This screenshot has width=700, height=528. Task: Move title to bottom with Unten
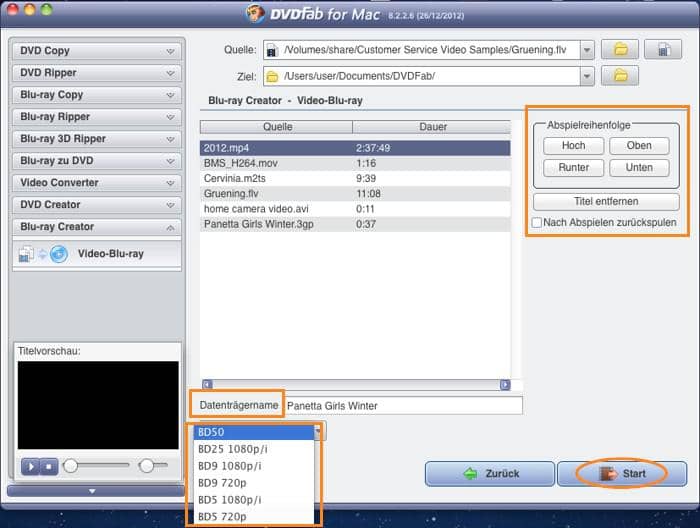(x=639, y=168)
